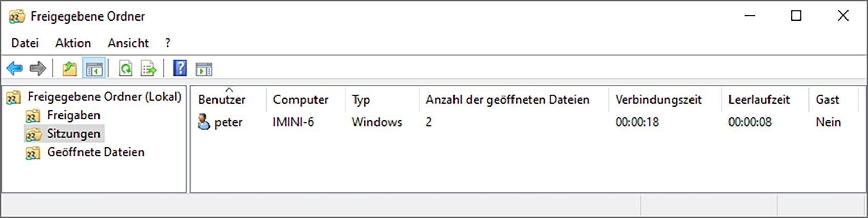868x218 pixels.
Task: Click the Verbindungszeit column header
Action: click(x=658, y=100)
